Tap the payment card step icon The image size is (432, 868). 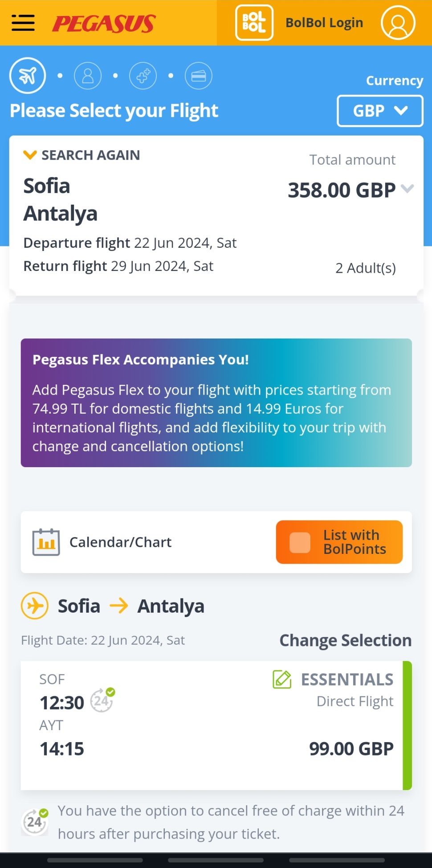[x=198, y=76]
